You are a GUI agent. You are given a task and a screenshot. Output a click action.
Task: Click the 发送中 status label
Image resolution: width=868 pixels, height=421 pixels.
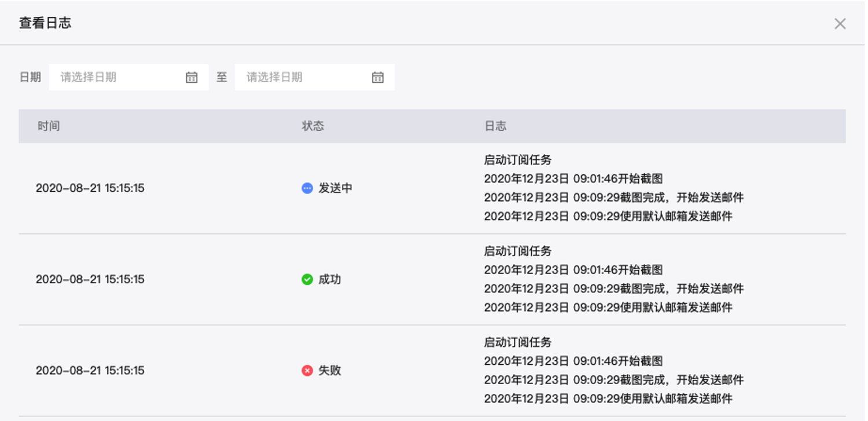[336, 188]
